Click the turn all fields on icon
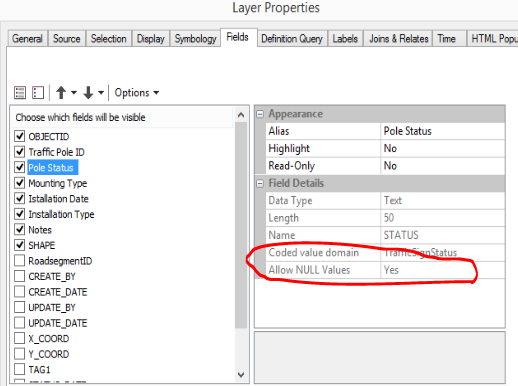The height and width of the screenshot is (386, 518). [20, 93]
